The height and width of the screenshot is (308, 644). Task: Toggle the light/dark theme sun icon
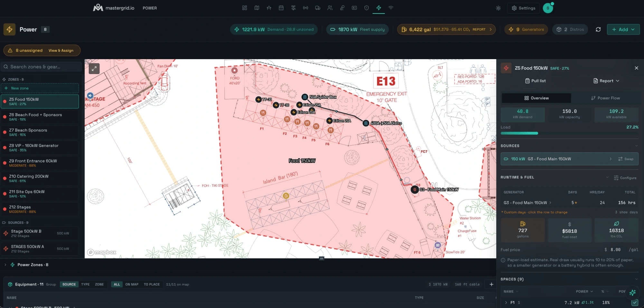click(498, 8)
